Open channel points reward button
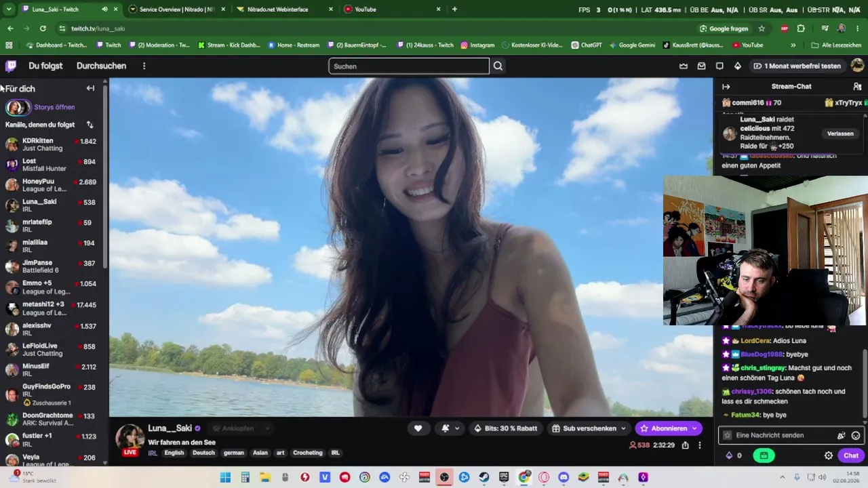This screenshot has width=868, height=488. coord(764,455)
